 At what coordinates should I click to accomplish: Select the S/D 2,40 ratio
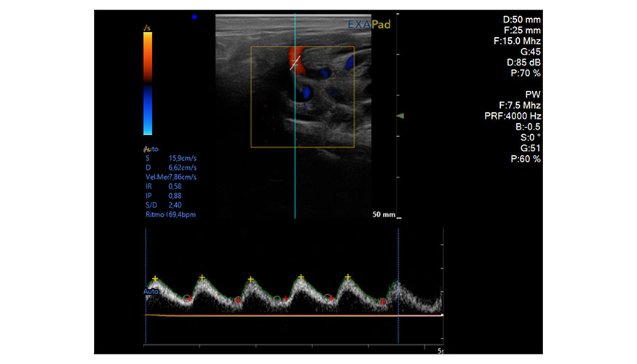tap(164, 205)
